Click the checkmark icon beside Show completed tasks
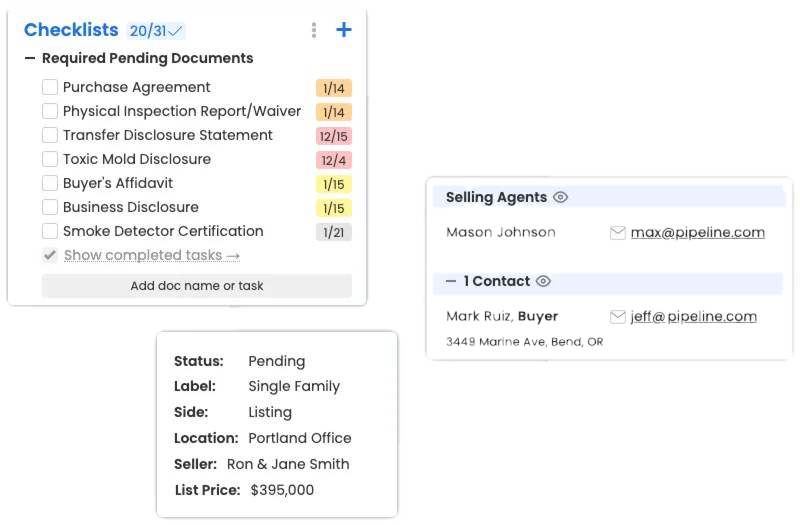 click(50, 255)
